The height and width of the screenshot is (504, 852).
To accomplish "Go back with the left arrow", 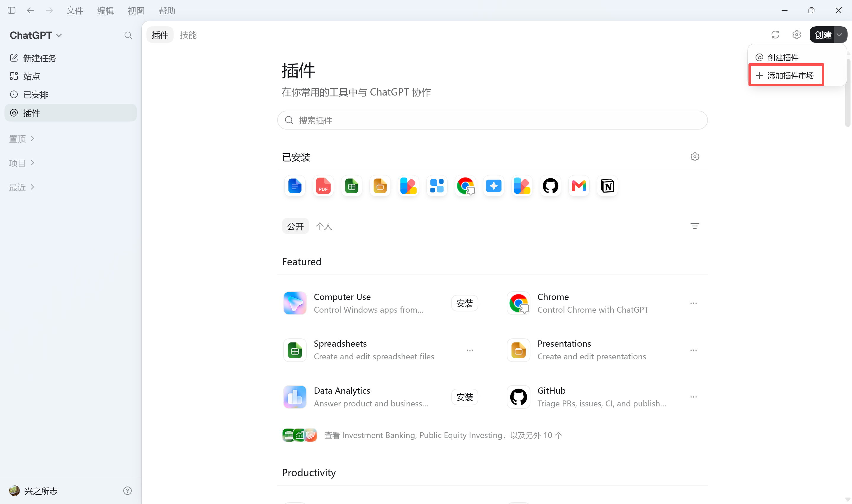I will (30, 11).
